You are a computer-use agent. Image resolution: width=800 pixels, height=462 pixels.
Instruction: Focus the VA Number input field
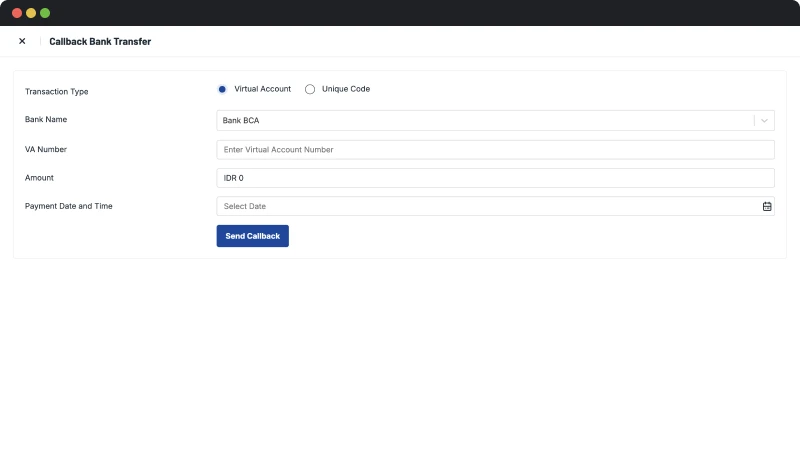tap(495, 150)
